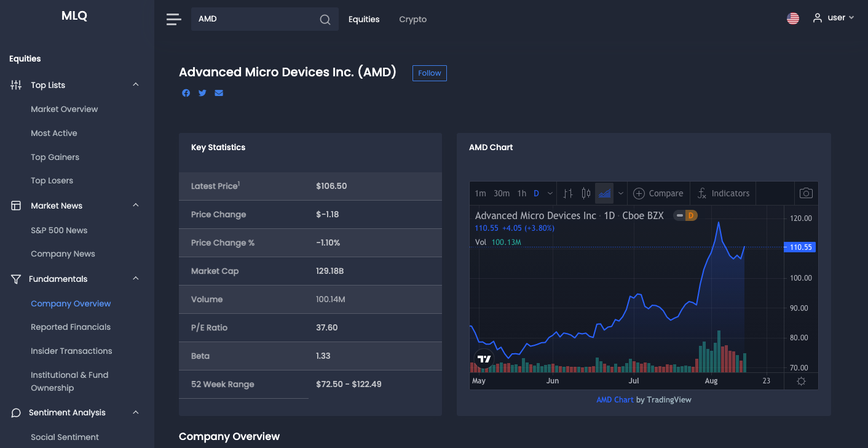The height and width of the screenshot is (448, 868).
Task: Open Institutional & Fund Ownership
Action: point(69,382)
